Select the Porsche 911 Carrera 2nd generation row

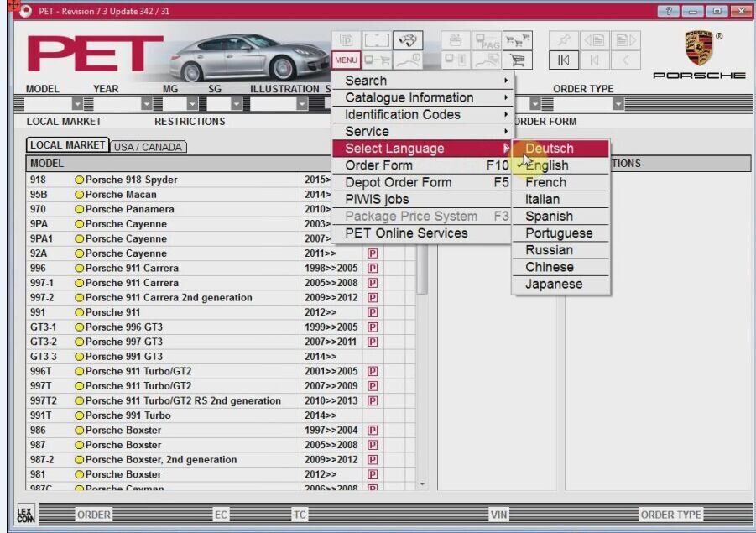coord(221,298)
